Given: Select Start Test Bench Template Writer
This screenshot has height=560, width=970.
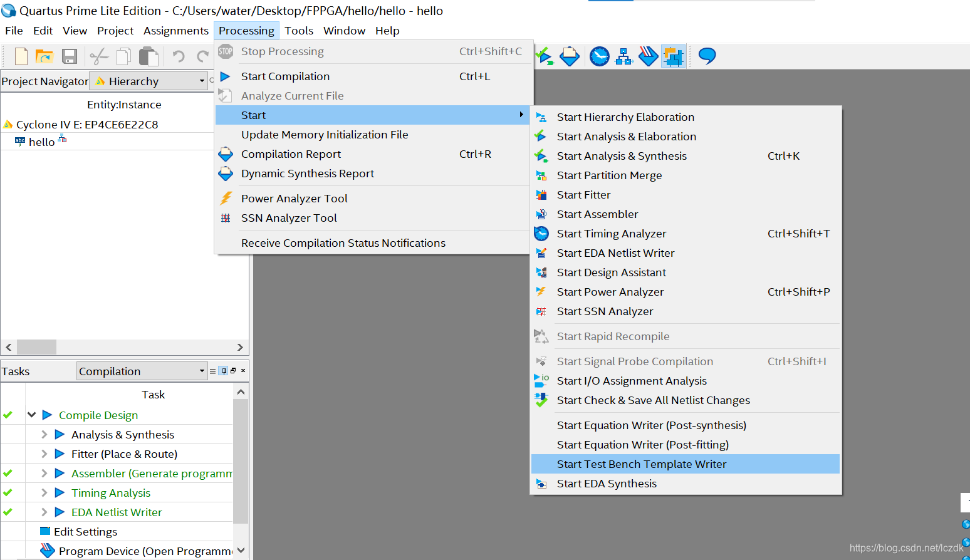Looking at the screenshot, I should (x=686, y=464).
